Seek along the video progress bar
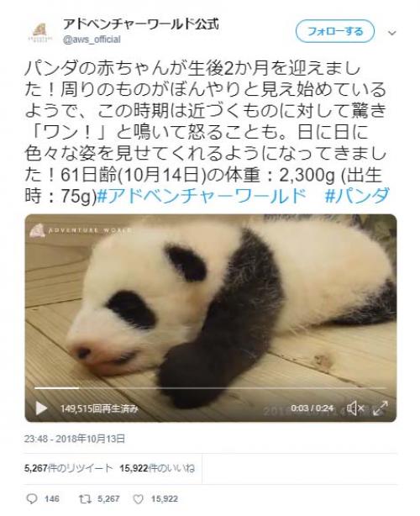The image size is (420, 516). coord(211,388)
